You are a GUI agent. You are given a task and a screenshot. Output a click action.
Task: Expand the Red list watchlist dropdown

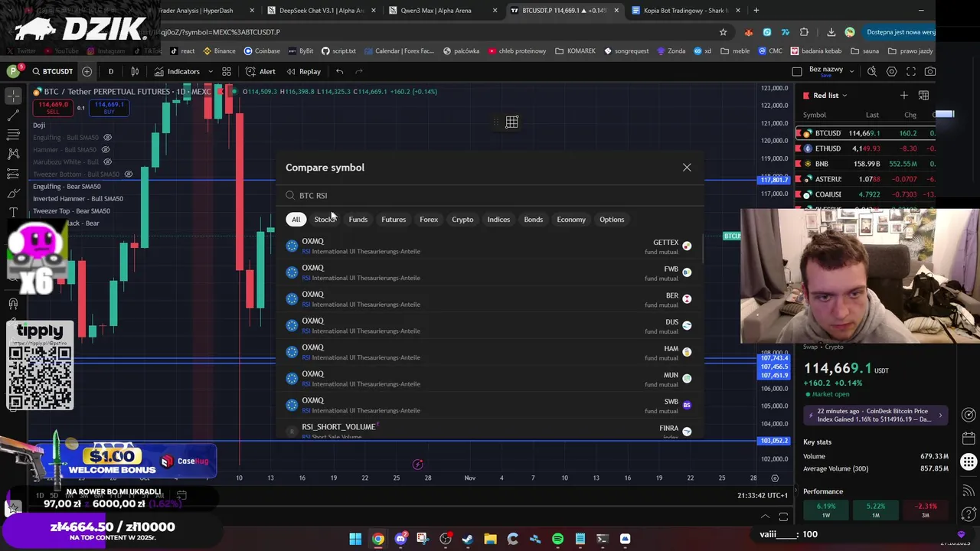tap(844, 96)
